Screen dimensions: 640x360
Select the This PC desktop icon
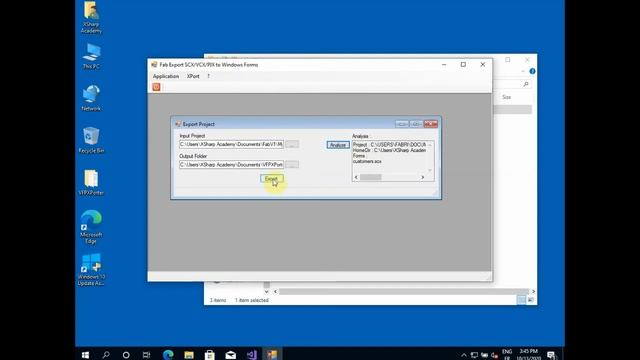91,56
